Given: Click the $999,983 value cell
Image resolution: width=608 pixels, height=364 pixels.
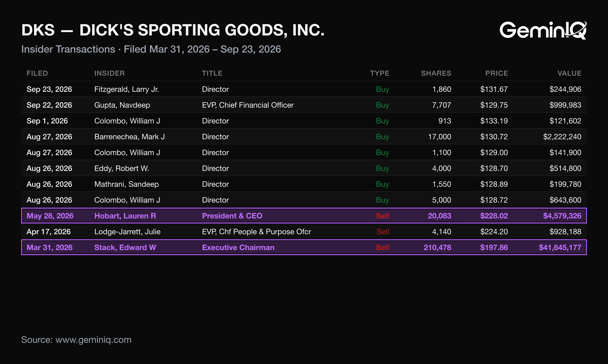Looking at the screenshot, I should tap(565, 105).
